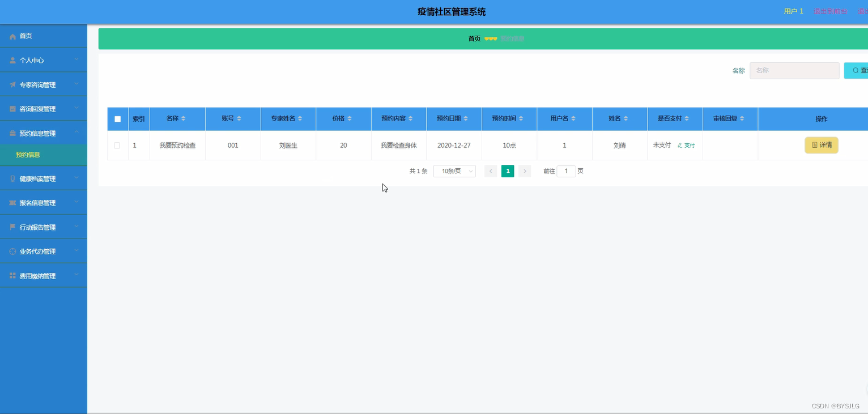This screenshot has width=868, height=414.
Task: Click cell 2020-12-27
Action: pyautogui.click(x=454, y=146)
